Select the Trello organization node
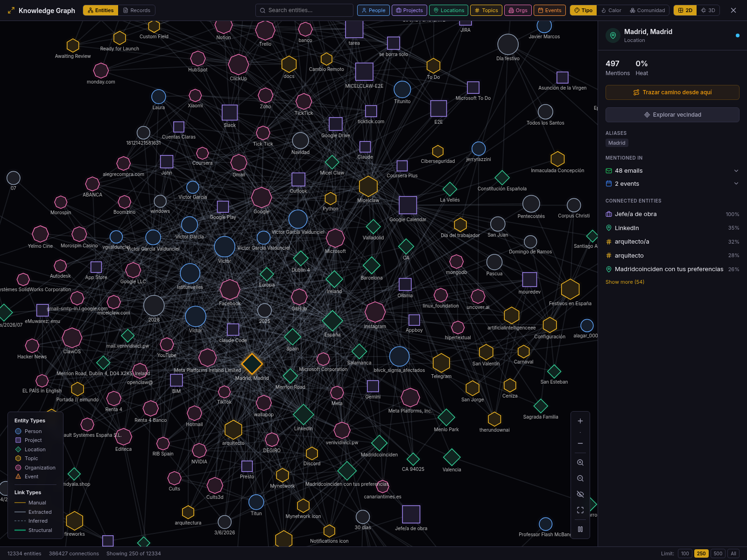 coord(265,31)
